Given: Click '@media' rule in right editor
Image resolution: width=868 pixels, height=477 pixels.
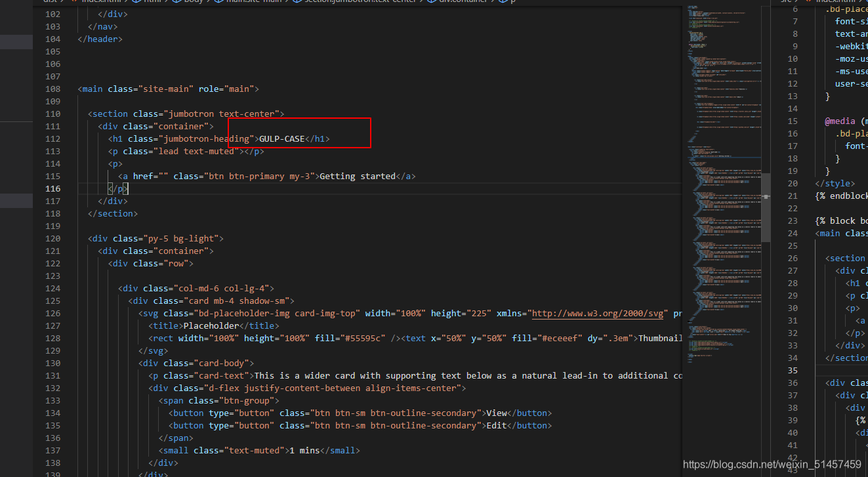Looking at the screenshot, I should [840, 121].
